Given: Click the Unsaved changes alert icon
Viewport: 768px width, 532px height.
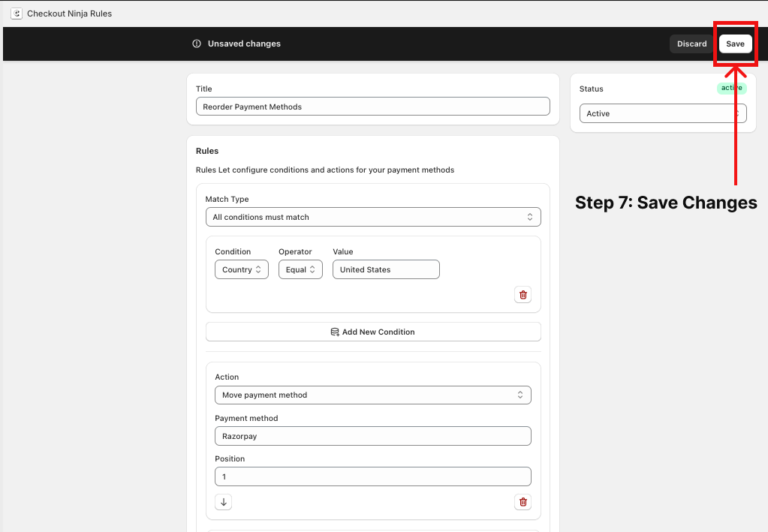Looking at the screenshot, I should pyautogui.click(x=197, y=44).
